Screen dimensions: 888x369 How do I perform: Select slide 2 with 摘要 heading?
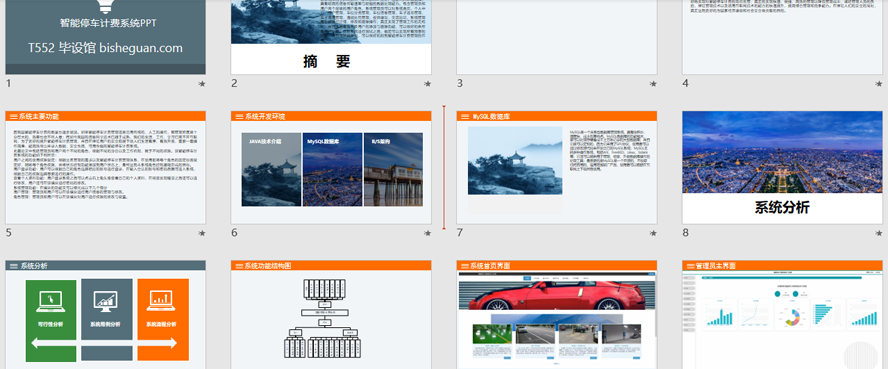click(x=331, y=37)
